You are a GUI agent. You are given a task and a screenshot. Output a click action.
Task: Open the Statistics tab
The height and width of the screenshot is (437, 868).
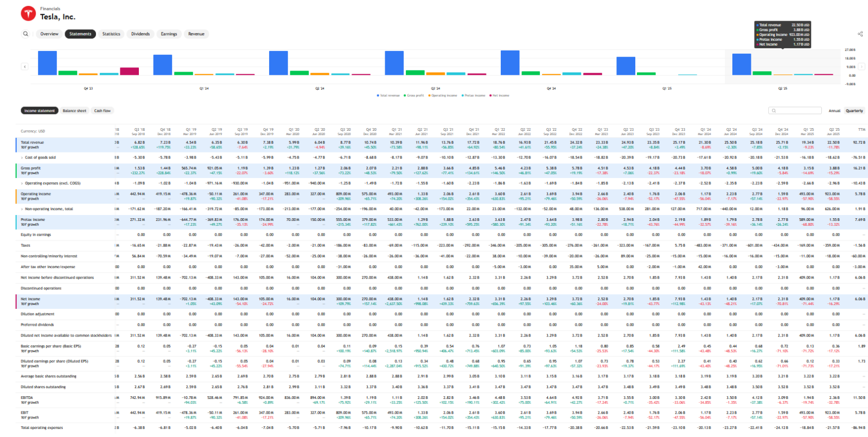111,34
